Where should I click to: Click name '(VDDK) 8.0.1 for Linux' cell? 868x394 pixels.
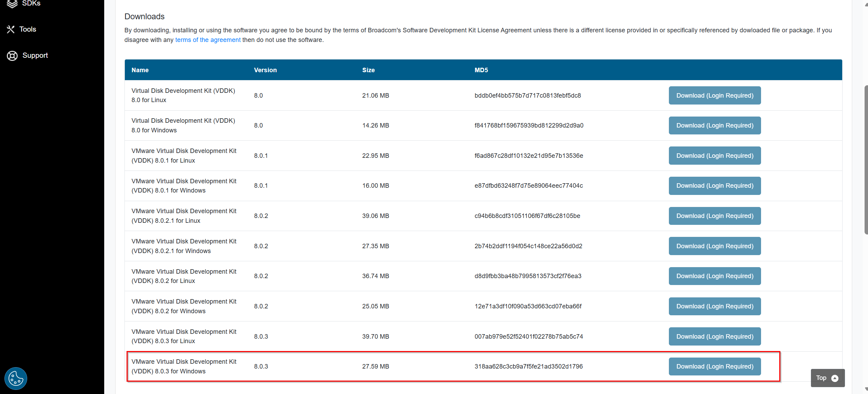184,156
